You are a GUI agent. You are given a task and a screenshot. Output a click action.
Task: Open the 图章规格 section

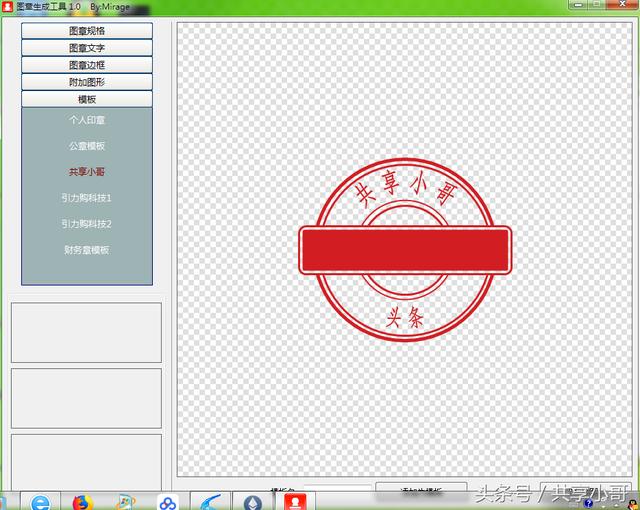[x=87, y=31]
